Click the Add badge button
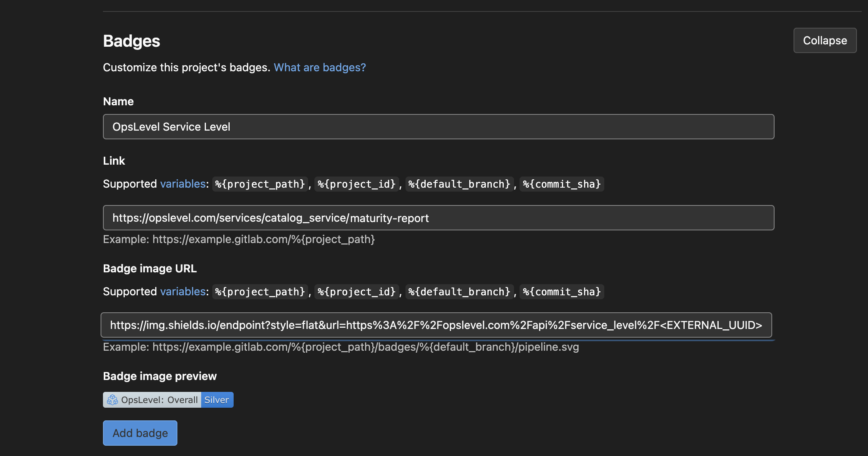The width and height of the screenshot is (868, 456). (140, 433)
